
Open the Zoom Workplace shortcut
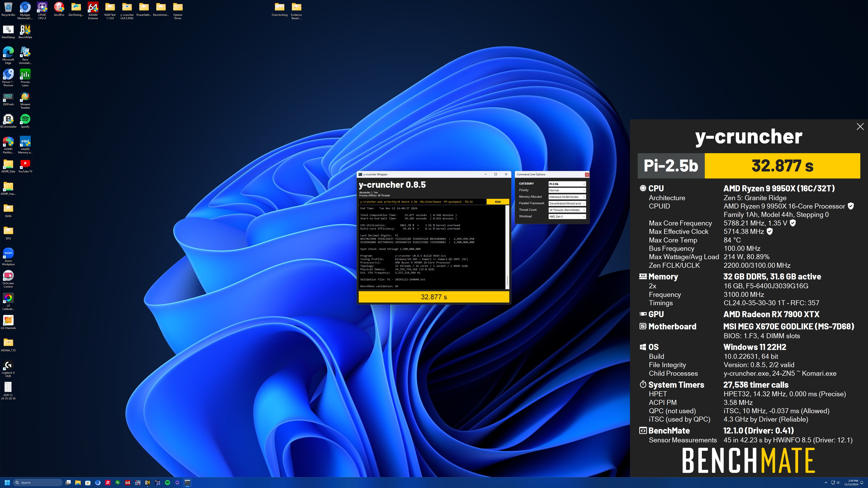pyautogui.click(x=8, y=257)
